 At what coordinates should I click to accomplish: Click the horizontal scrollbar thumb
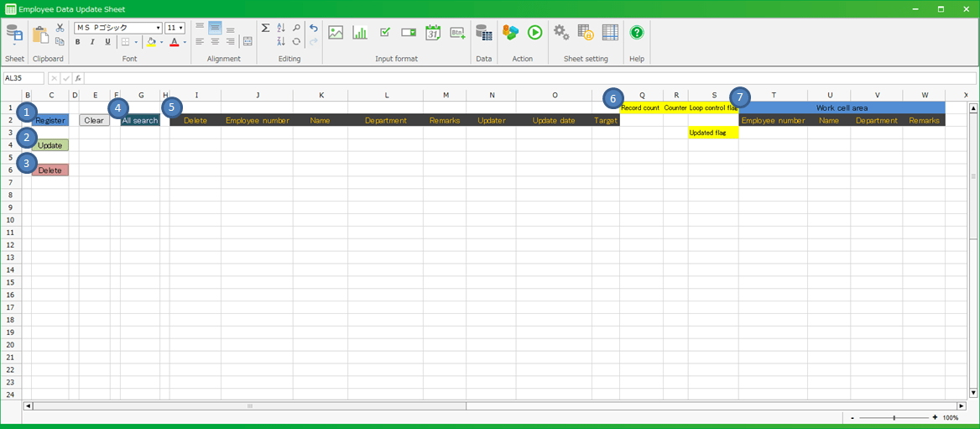(250, 405)
